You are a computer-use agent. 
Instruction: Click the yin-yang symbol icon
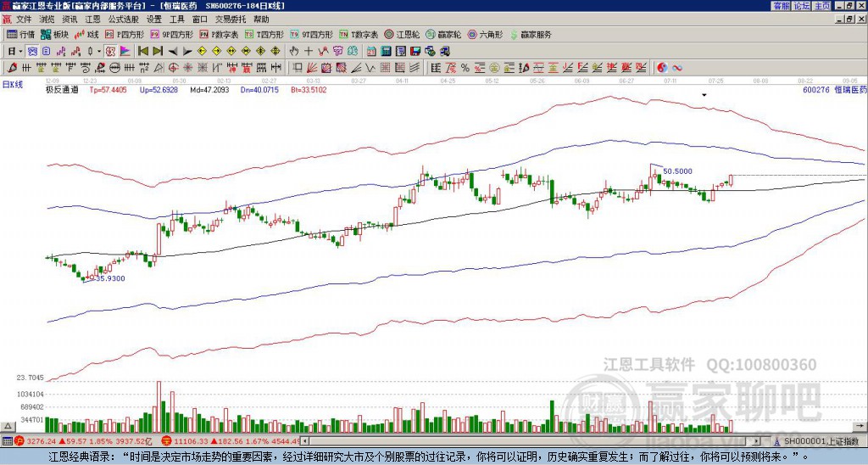tap(662, 68)
